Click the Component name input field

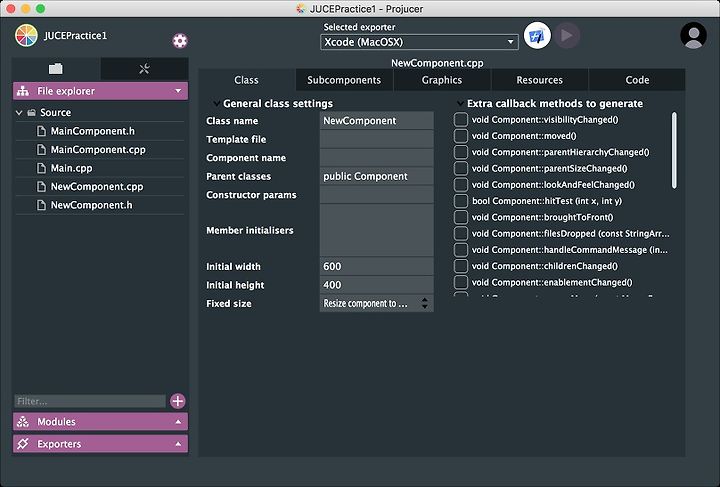click(x=376, y=158)
